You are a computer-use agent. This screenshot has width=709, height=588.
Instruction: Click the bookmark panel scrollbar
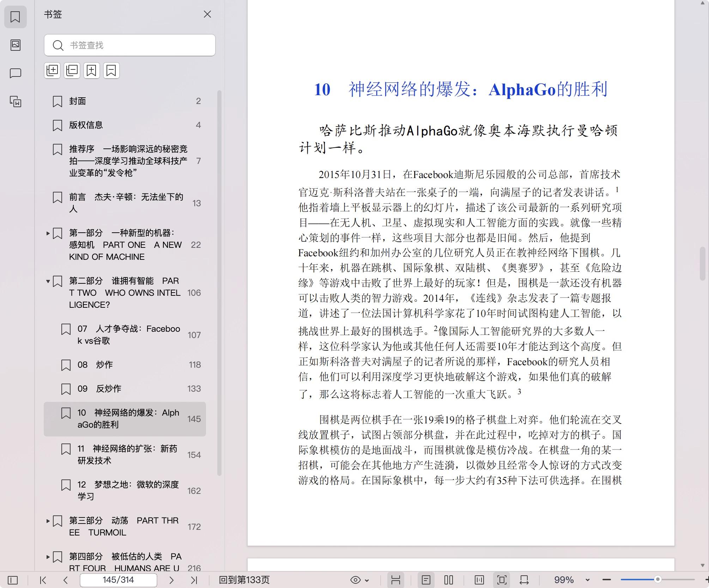[x=219, y=283]
